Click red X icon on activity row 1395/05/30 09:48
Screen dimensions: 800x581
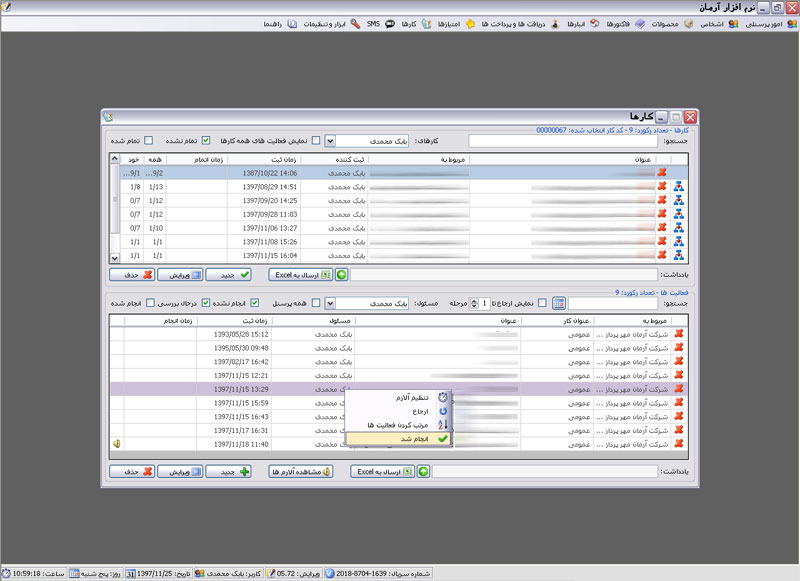679,347
